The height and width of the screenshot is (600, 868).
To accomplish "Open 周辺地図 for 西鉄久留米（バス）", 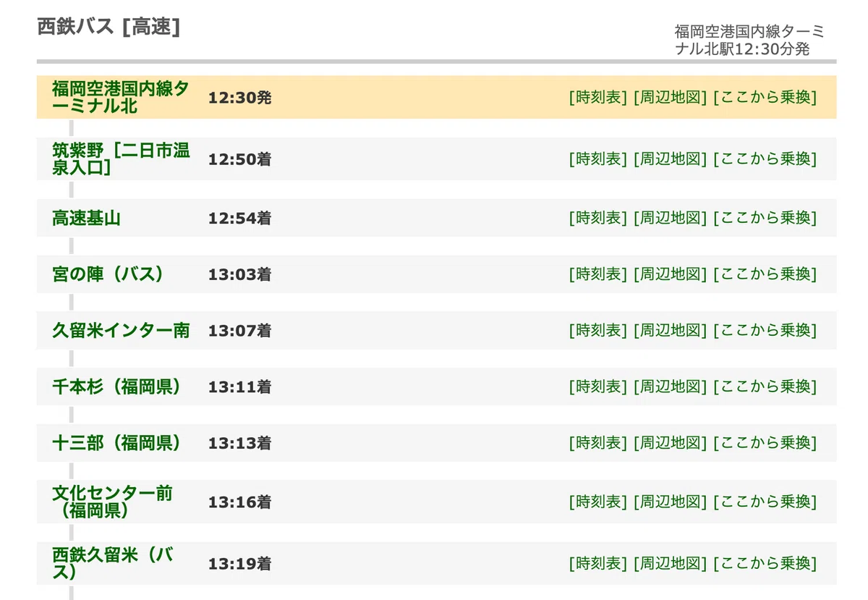I will click(670, 563).
